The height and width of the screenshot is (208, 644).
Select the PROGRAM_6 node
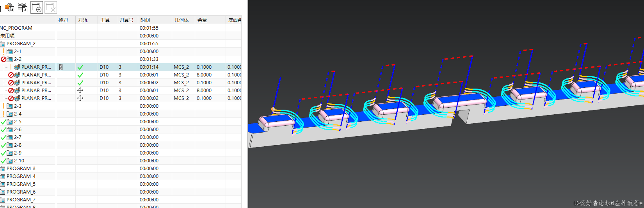pos(21,192)
